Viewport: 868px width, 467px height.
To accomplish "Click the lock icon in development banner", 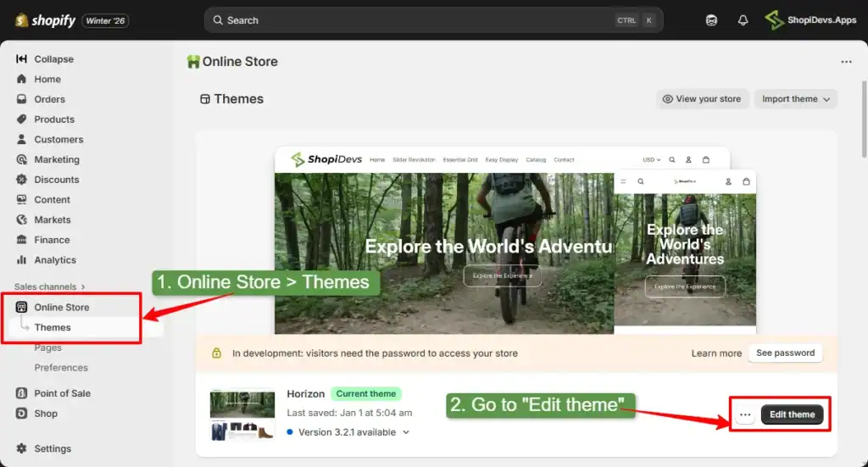I will [x=216, y=353].
